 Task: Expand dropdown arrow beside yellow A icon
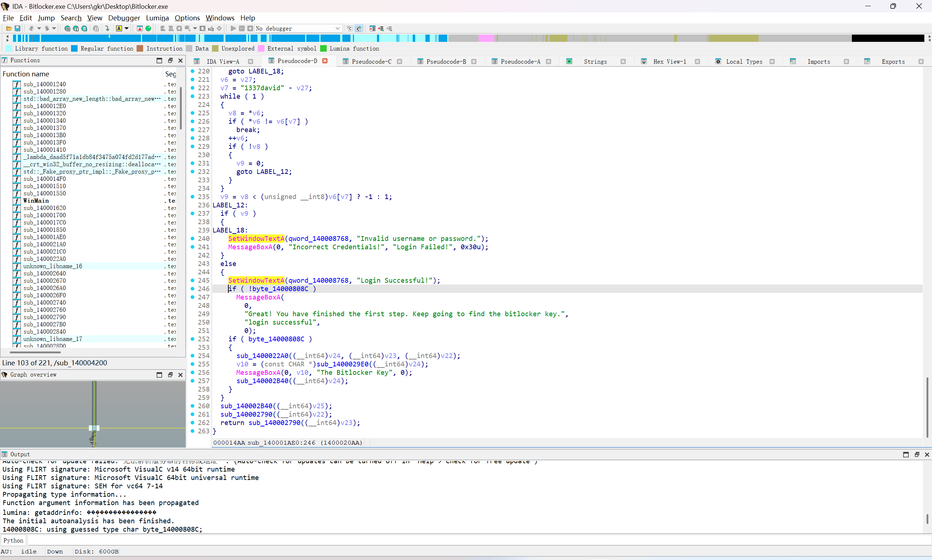[126, 28]
